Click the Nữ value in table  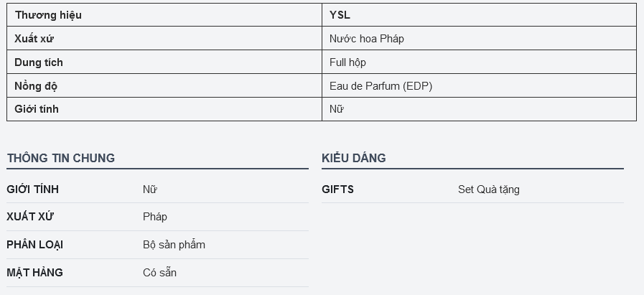(337, 109)
